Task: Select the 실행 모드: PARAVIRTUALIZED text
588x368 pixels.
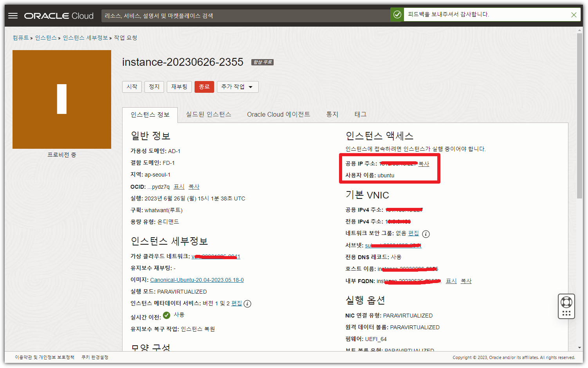Action: [x=168, y=292]
